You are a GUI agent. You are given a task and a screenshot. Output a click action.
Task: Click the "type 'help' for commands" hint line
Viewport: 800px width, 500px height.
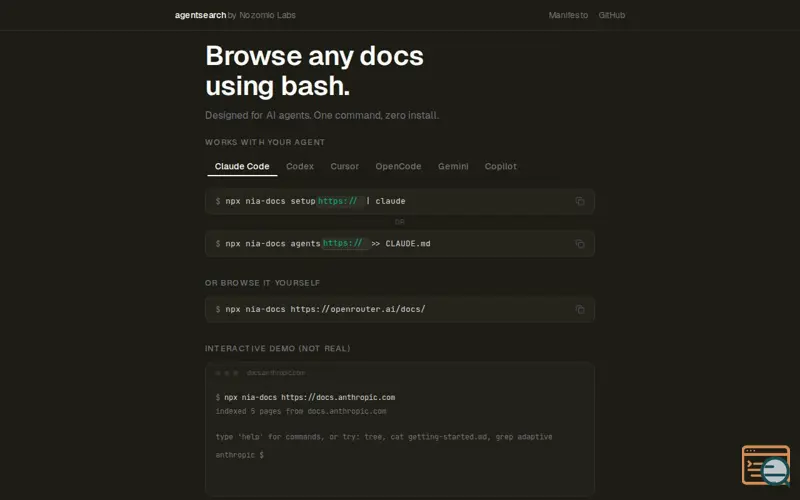[384, 437]
